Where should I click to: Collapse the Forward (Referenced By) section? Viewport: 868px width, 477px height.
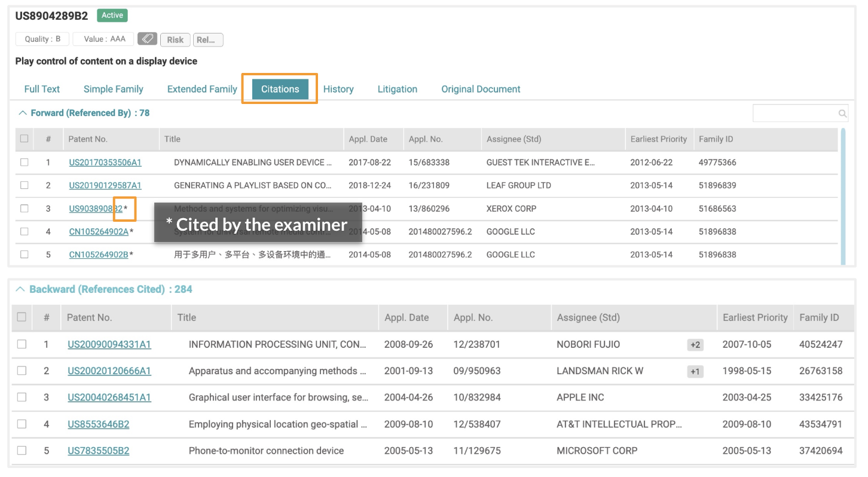(23, 113)
